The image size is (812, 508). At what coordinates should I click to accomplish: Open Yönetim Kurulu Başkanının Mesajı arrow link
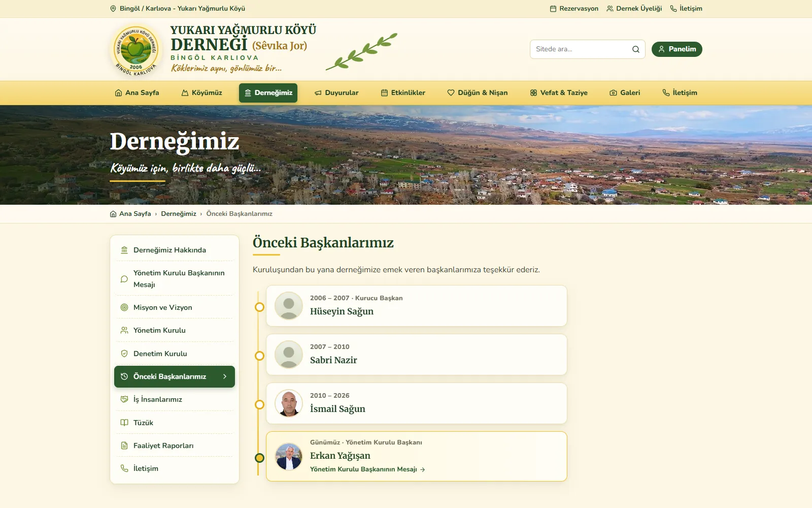367,469
